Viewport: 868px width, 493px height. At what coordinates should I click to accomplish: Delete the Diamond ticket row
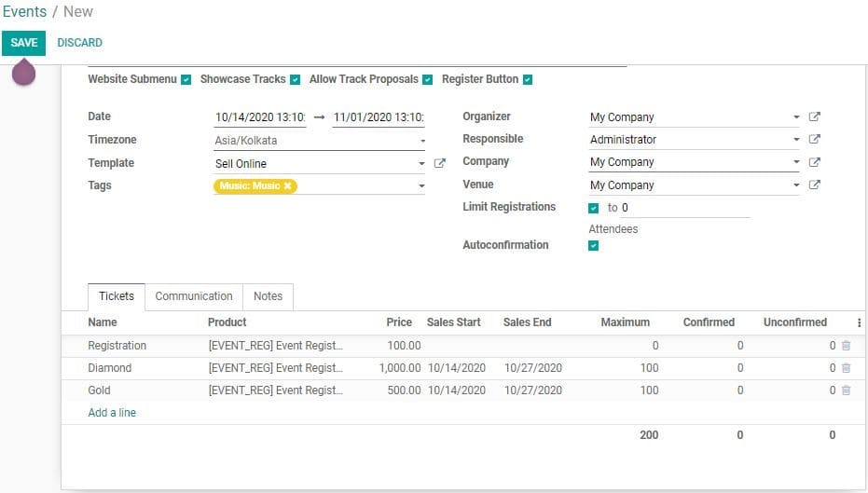pyautogui.click(x=846, y=368)
